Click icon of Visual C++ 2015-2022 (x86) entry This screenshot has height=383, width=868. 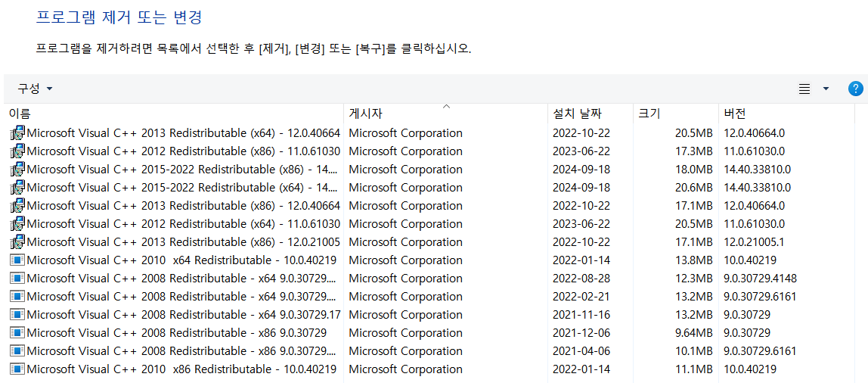point(17,169)
